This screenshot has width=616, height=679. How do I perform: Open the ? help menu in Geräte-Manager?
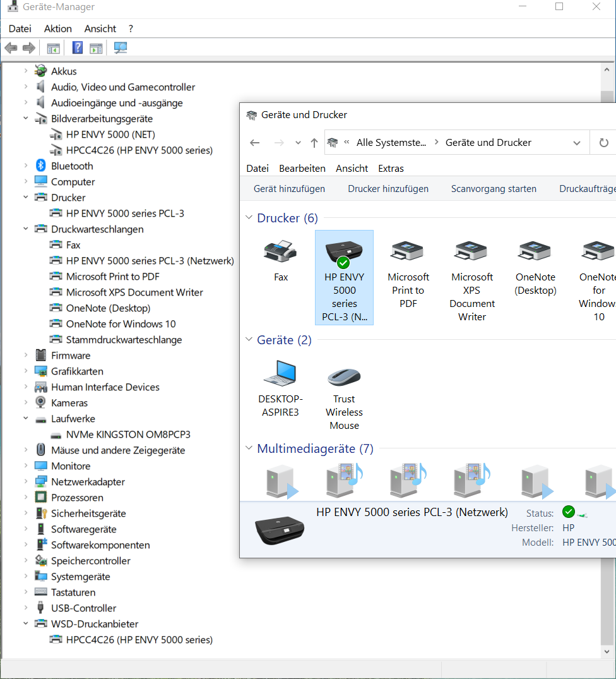point(131,28)
